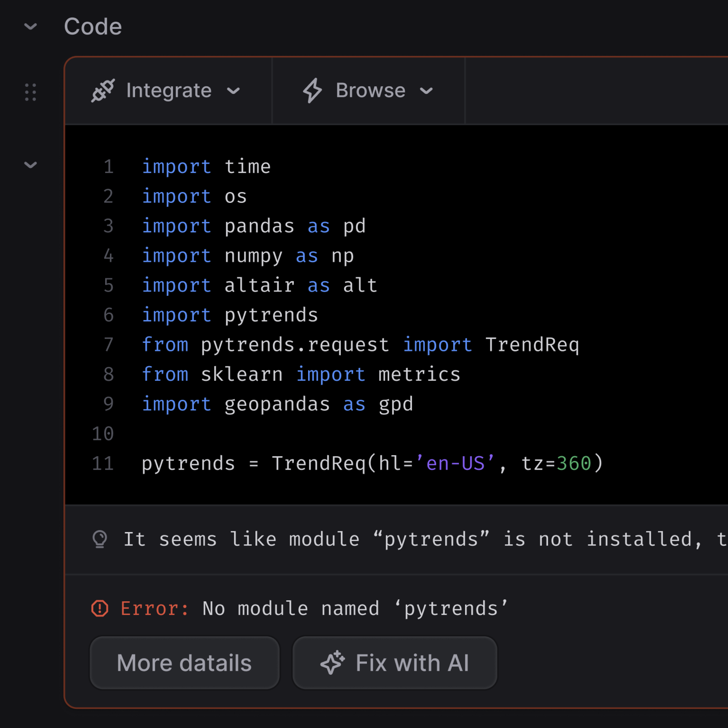Click "import pandas as pd" line
The width and height of the screenshot is (728, 728).
(254, 226)
